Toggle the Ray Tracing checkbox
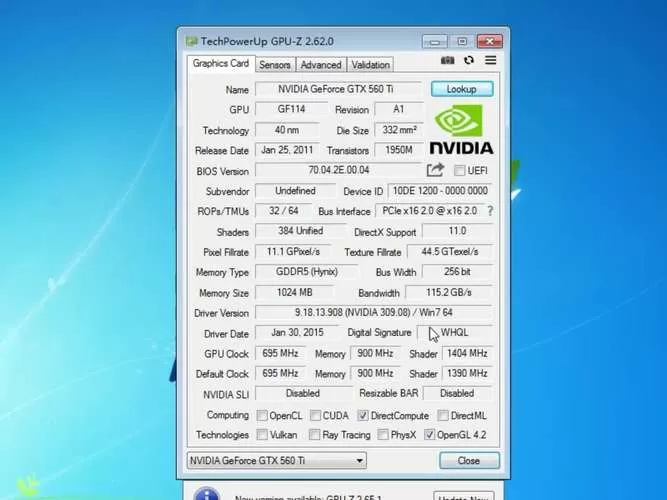 pyautogui.click(x=314, y=434)
